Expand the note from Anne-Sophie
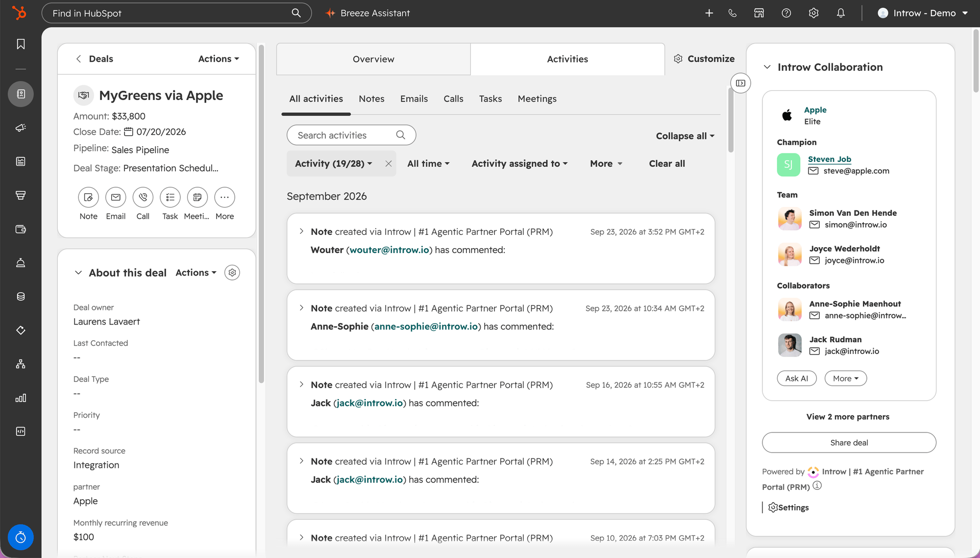Screen dimensions: 980x558 point(301,308)
